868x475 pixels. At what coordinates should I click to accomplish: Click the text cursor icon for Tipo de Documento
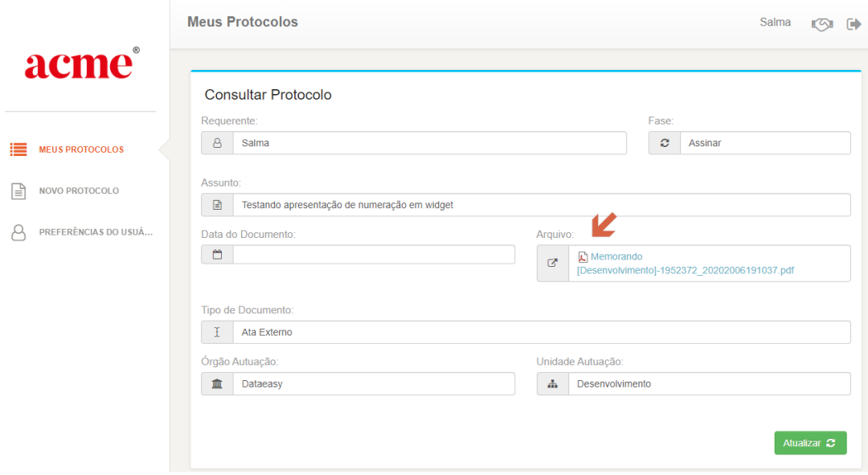pos(217,332)
